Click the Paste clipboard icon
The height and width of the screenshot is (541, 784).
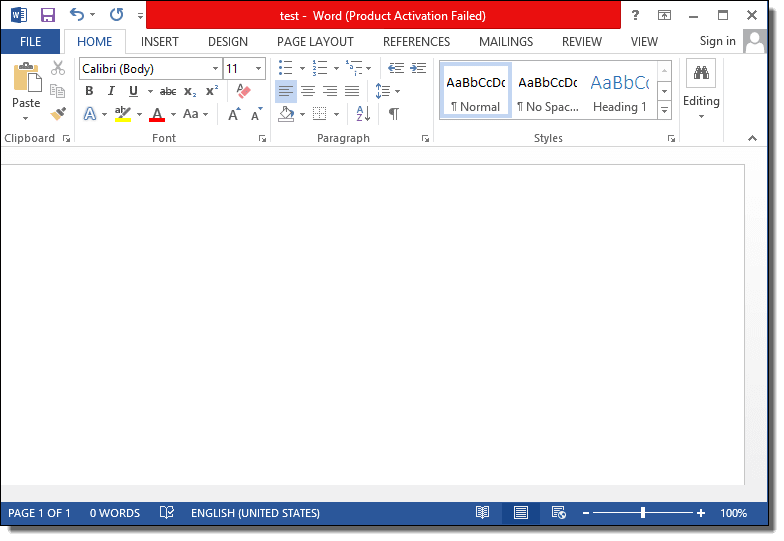[x=26, y=78]
